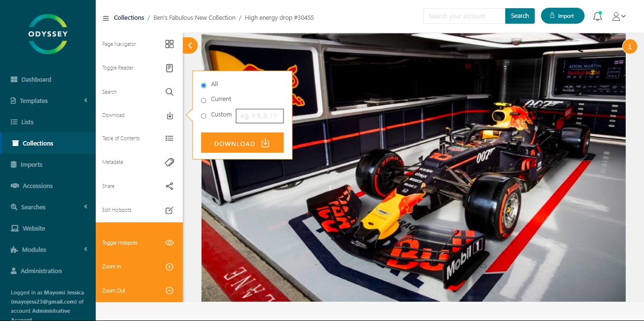Click the Lists icon in the sidebar

point(14,122)
